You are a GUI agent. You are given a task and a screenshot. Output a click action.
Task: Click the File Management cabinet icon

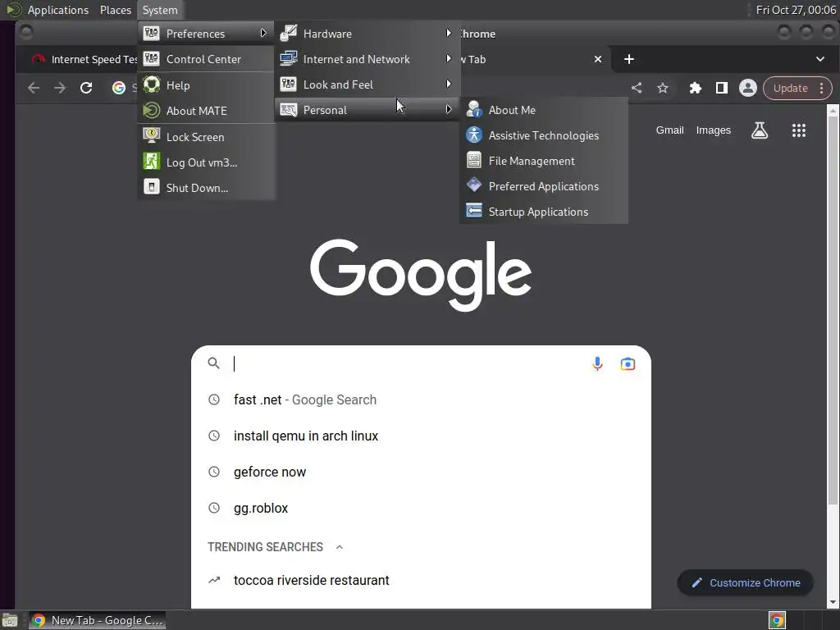474,160
